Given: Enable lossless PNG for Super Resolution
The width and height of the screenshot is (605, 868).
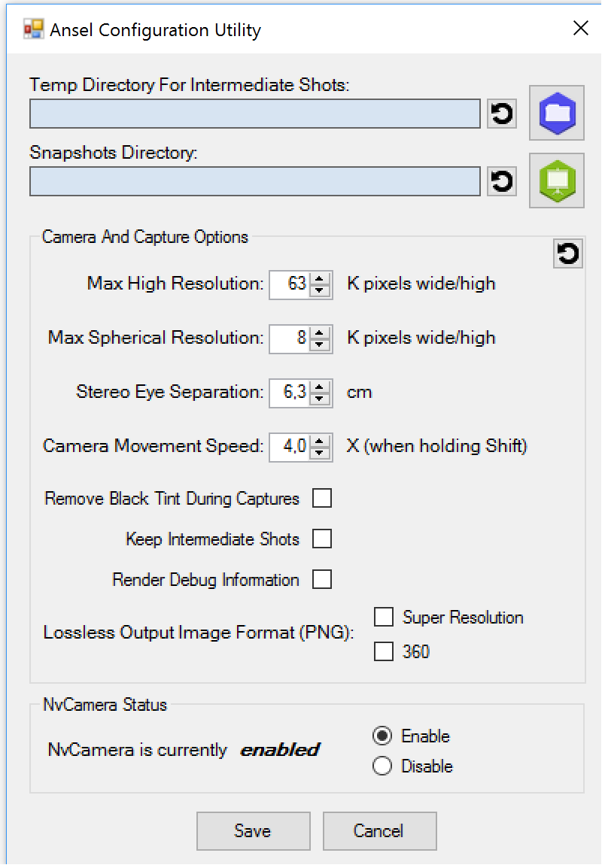Looking at the screenshot, I should click(384, 618).
